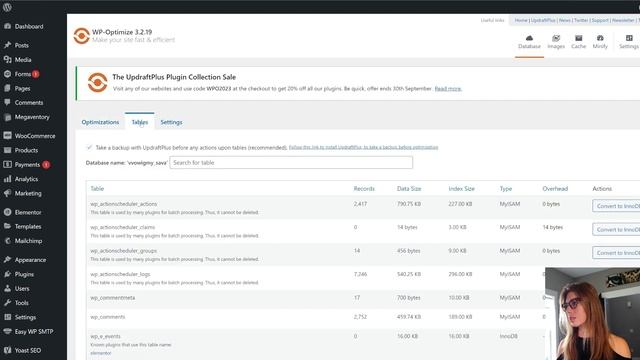Sort by Overhead column header
640x360 pixels.
pos(555,189)
